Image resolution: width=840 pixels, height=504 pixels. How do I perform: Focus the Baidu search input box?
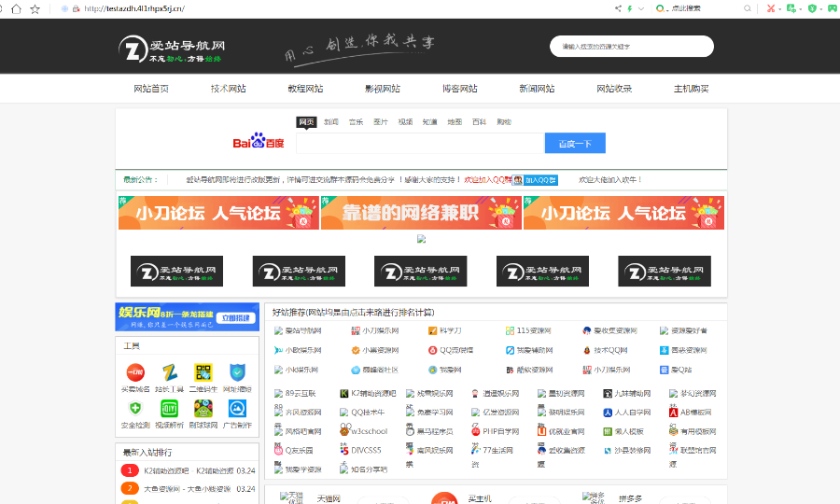(x=420, y=143)
